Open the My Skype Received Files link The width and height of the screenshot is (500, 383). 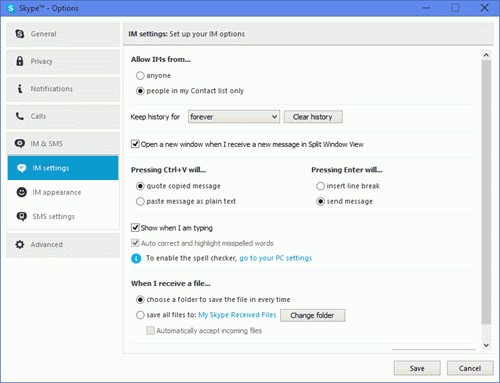pyautogui.click(x=237, y=315)
